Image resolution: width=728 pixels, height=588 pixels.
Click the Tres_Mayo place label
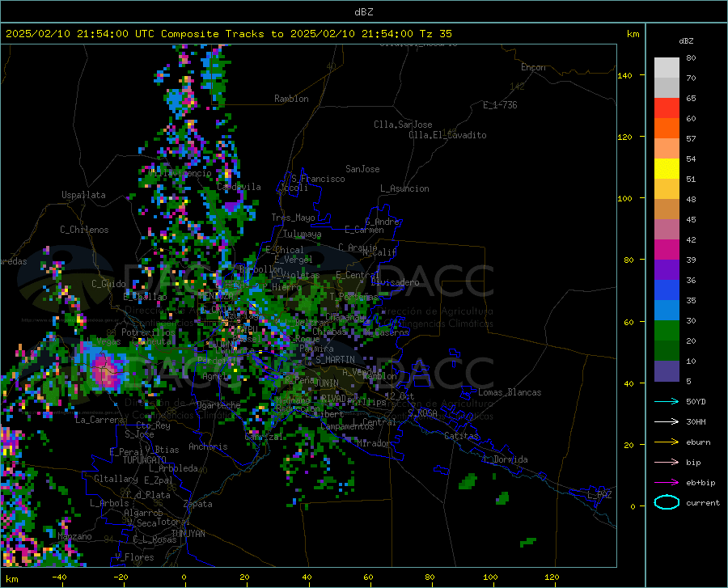click(x=293, y=218)
